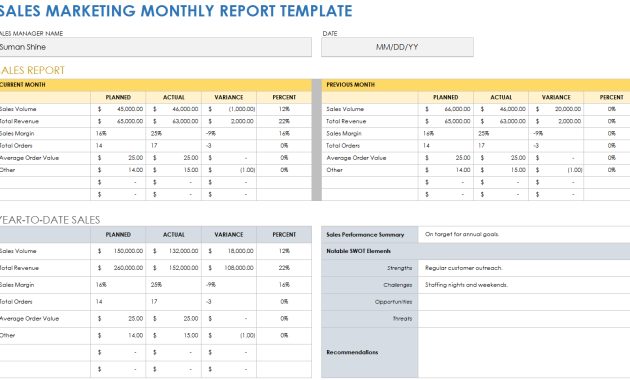Click the Sales Report section heading
The height and width of the screenshot is (380, 630).
coord(33,70)
